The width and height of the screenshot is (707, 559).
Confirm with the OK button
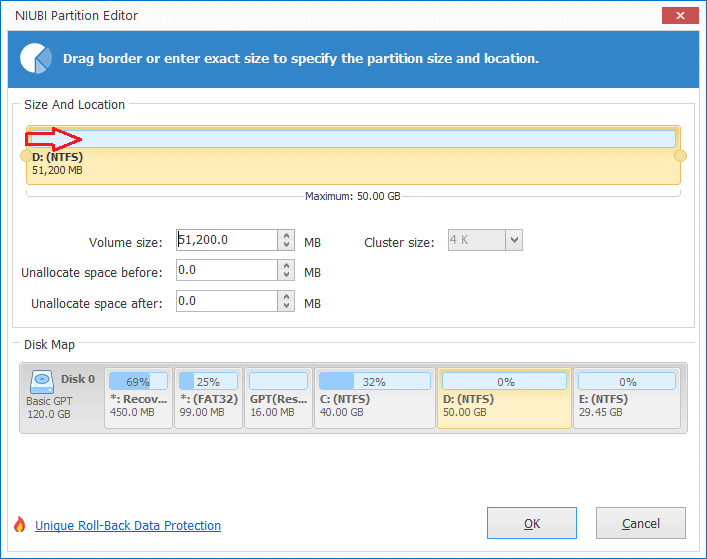532,523
